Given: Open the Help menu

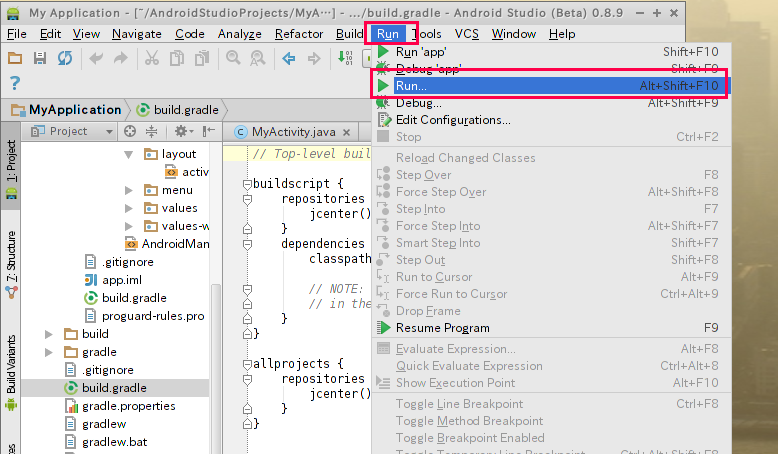Looking at the screenshot, I should pyautogui.click(x=562, y=34).
